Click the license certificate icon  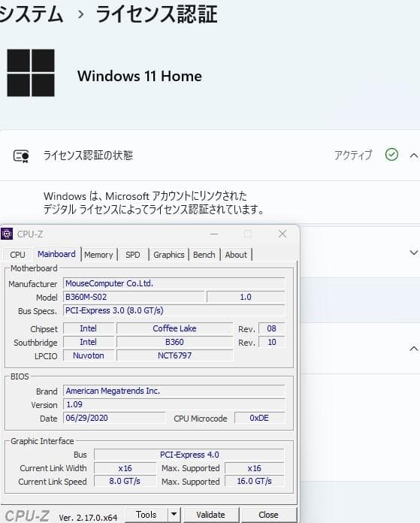pyautogui.click(x=21, y=156)
